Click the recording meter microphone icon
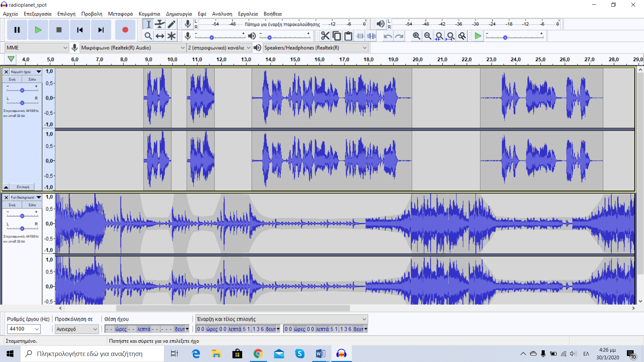The height and width of the screenshot is (362, 644). click(188, 24)
